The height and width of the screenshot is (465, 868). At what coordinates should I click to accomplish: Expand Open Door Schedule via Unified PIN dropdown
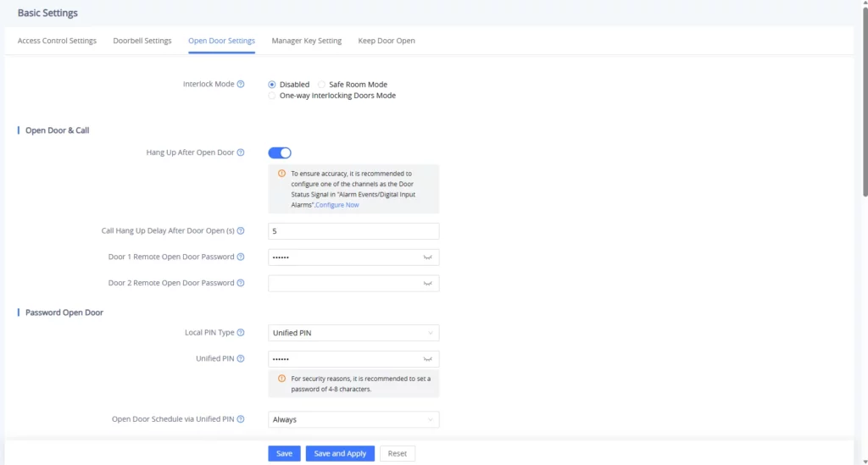coord(353,419)
